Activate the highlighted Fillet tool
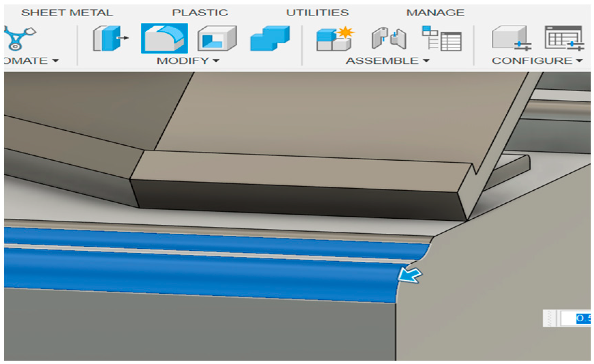 pyautogui.click(x=164, y=38)
